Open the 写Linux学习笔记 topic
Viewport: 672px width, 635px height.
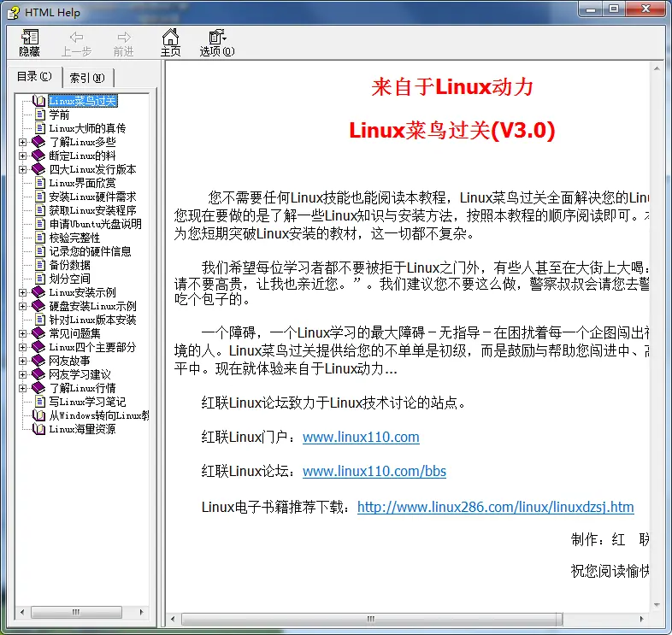point(87,402)
